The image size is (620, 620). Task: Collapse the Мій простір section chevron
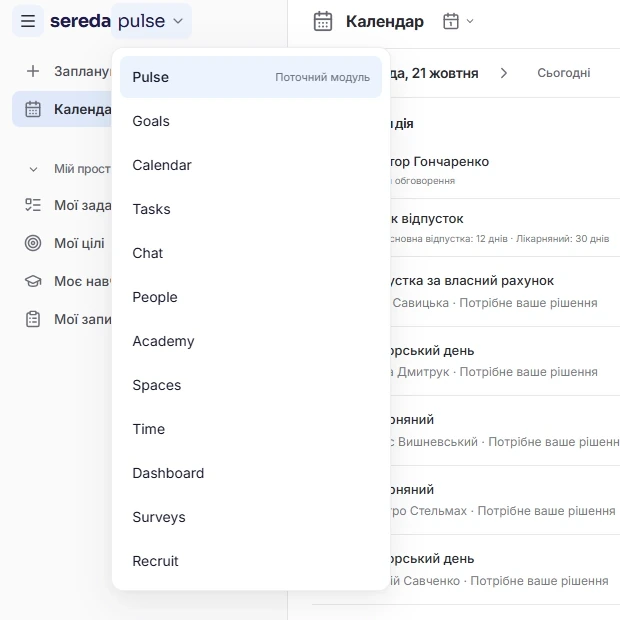[34, 170]
